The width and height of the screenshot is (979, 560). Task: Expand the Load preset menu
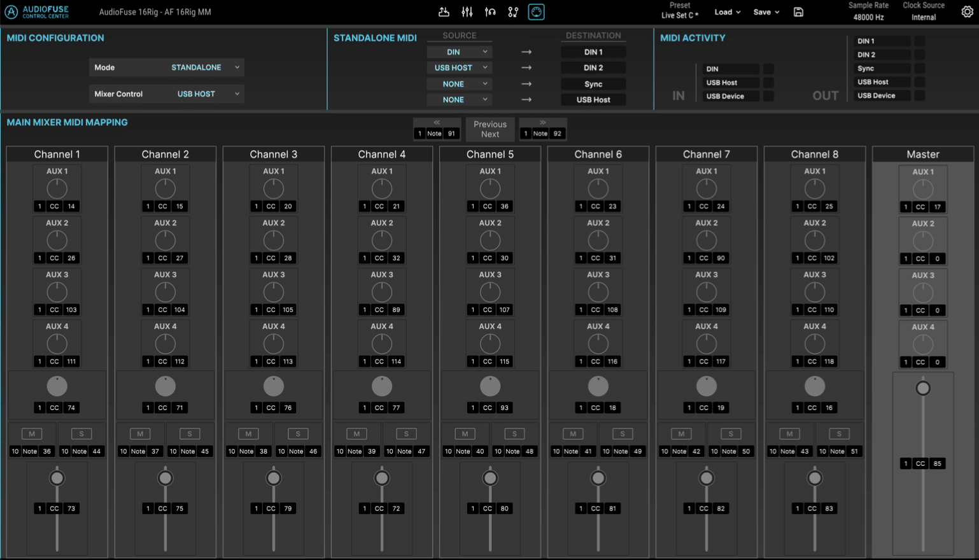point(728,12)
